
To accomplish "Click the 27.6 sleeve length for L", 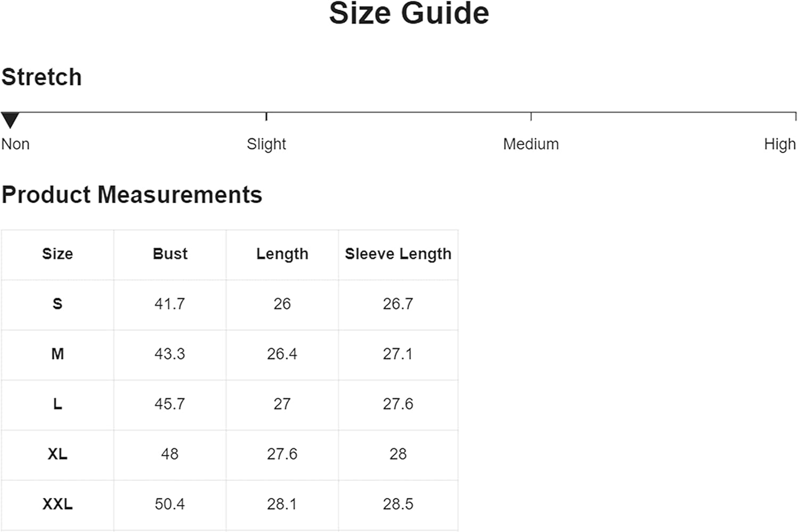I will tap(398, 404).
